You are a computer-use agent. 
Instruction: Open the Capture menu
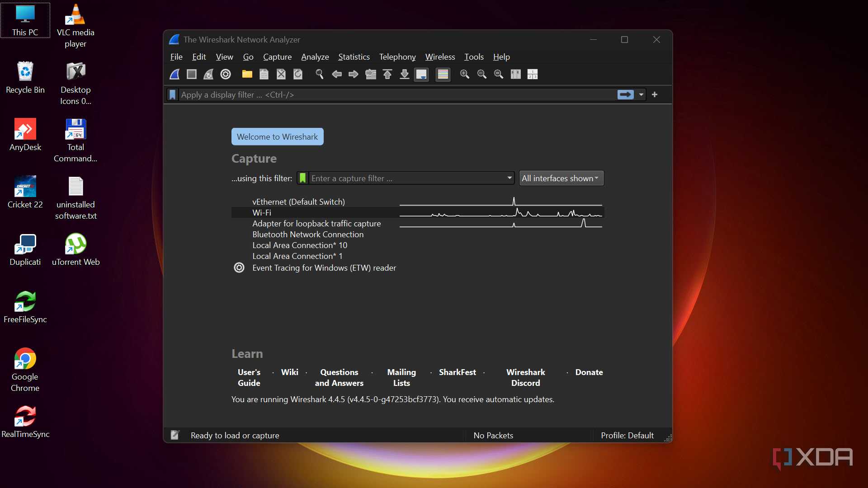click(x=277, y=56)
